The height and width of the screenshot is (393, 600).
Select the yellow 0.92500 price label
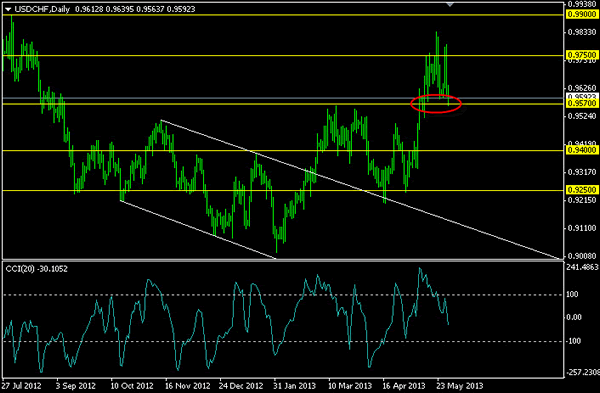coord(582,190)
